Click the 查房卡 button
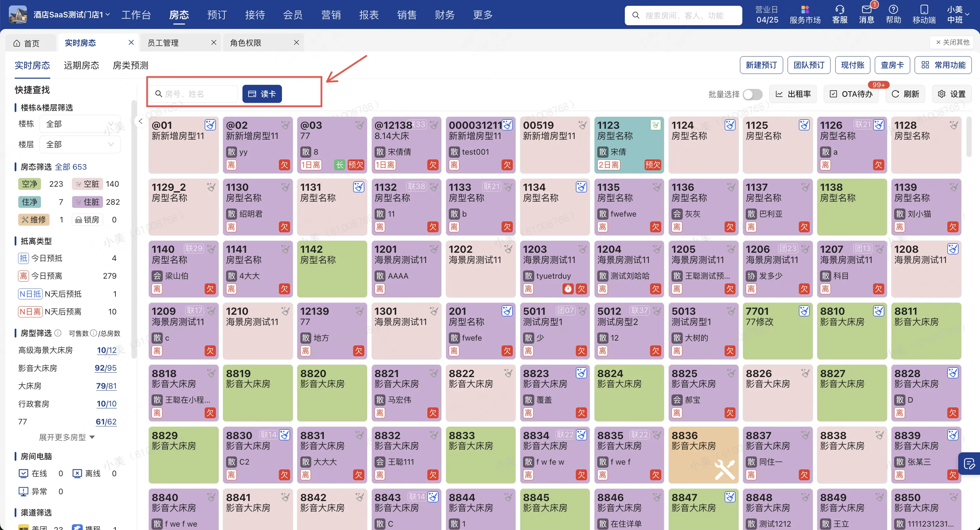 click(x=892, y=65)
